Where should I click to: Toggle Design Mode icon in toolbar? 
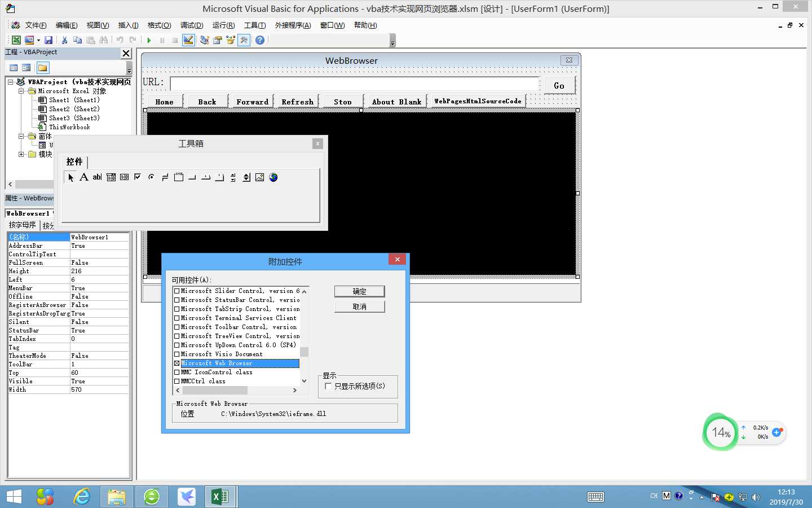coord(188,40)
